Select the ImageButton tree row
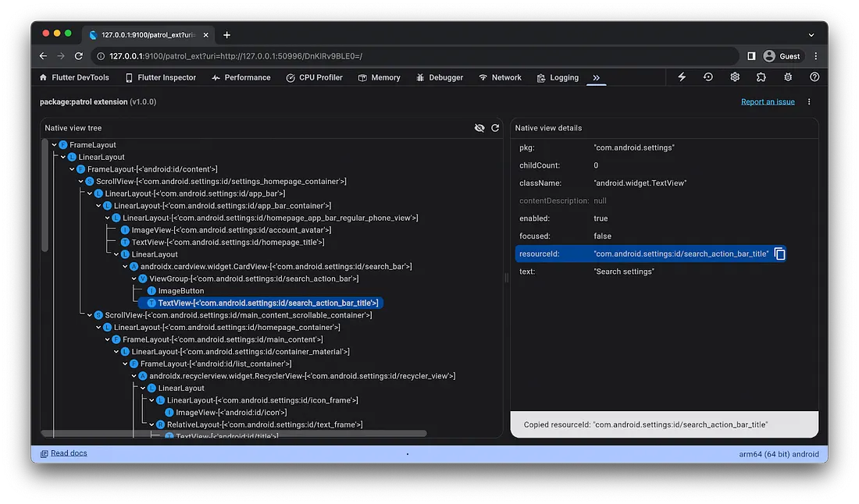Image resolution: width=859 pixels, height=504 pixels. click(176, 290)
